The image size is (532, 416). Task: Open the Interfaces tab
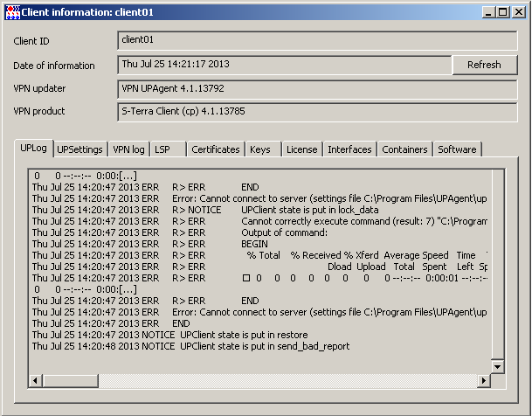point(349,149)
